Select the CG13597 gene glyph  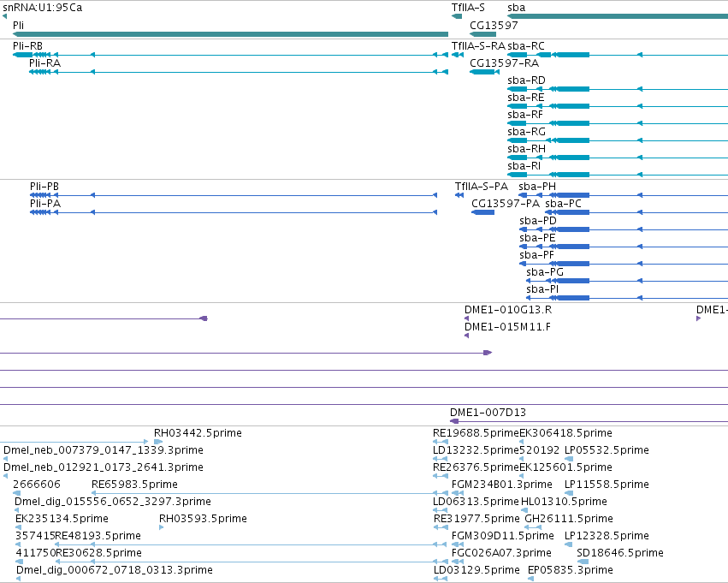pyautogui.click(x=482, y=34)
